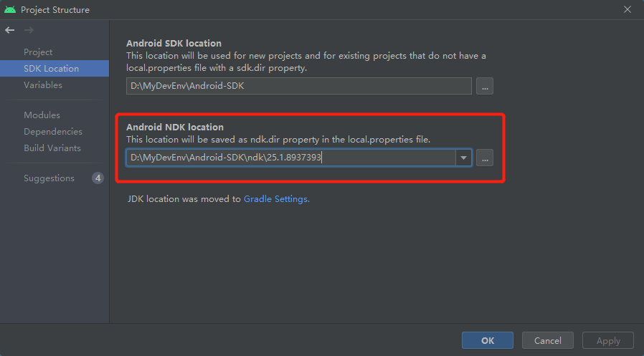The image size is (644, 356).
Task: Go to the Modules section
Action: point(42,115)
